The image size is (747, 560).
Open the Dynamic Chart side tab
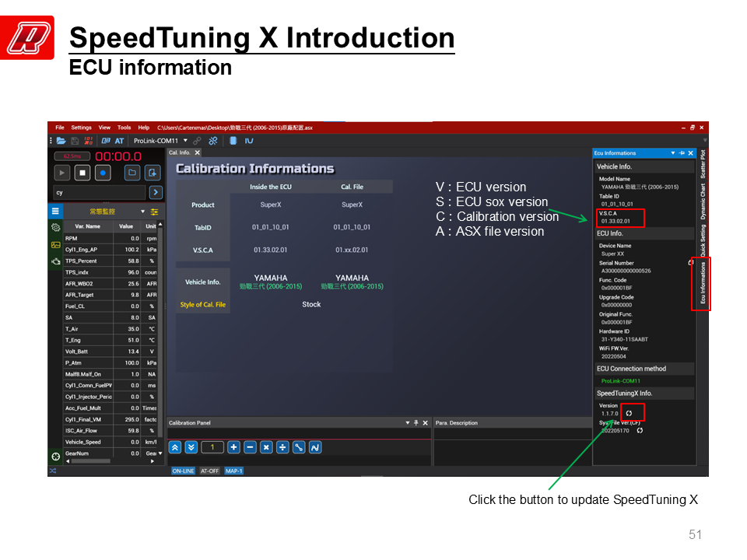point(703,202)
